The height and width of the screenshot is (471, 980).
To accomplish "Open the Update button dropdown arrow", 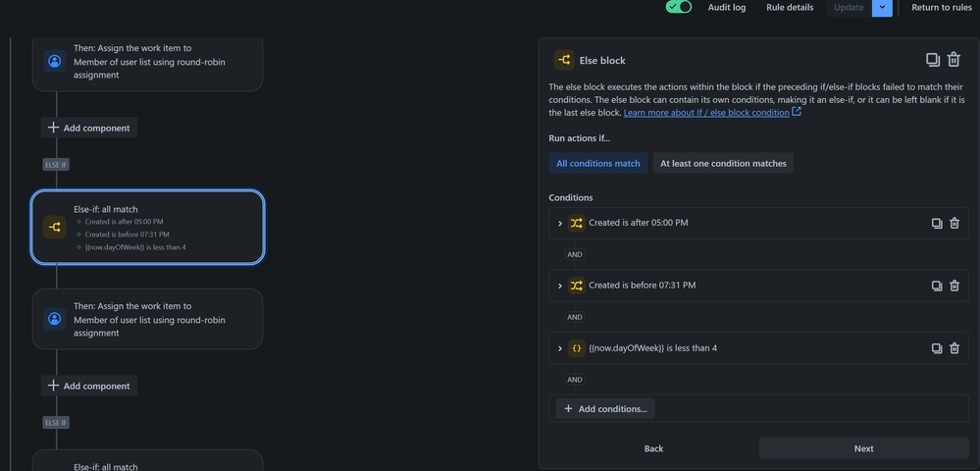I will pyautogui.click(x=882, y=8).
